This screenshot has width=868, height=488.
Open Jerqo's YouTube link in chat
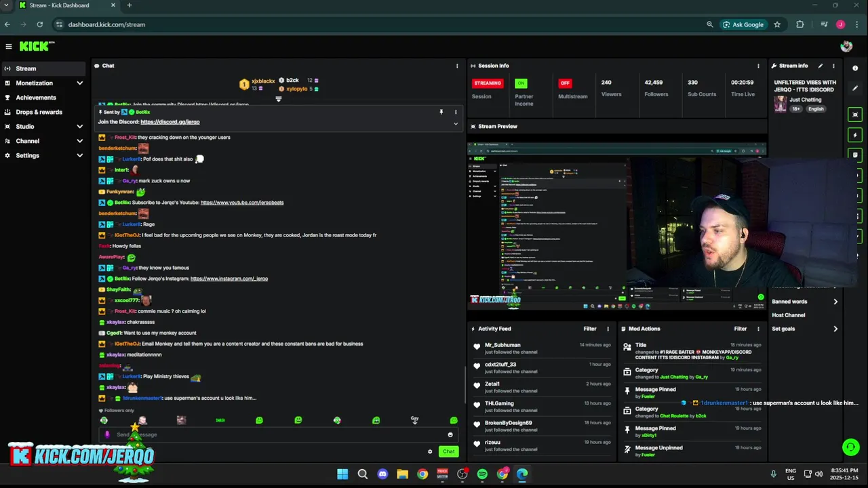(x=242, y=203)
